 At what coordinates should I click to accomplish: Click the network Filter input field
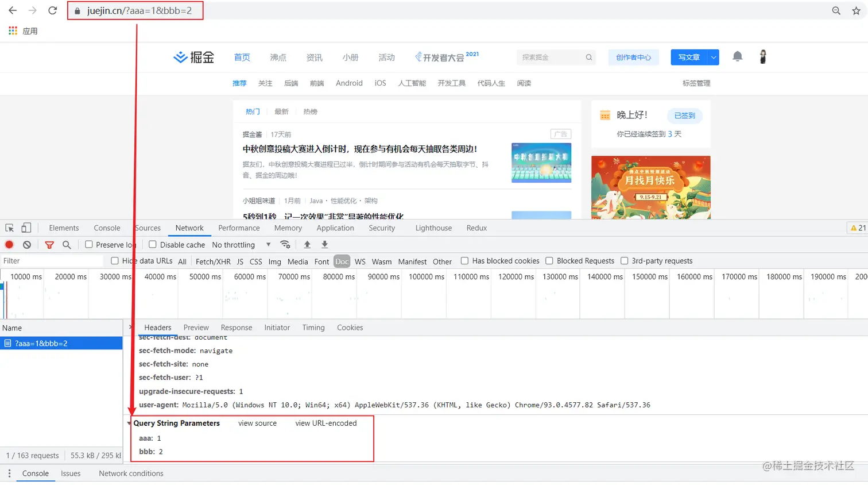pos(52,261)
